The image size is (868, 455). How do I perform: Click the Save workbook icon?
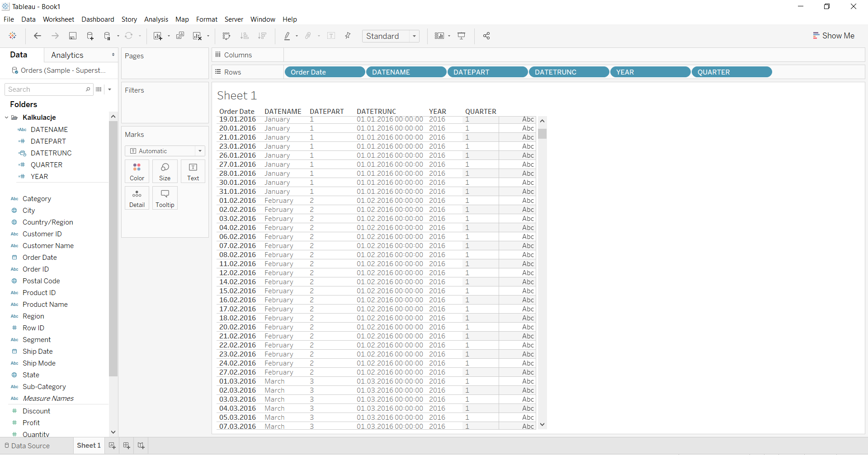pos(72,36)
